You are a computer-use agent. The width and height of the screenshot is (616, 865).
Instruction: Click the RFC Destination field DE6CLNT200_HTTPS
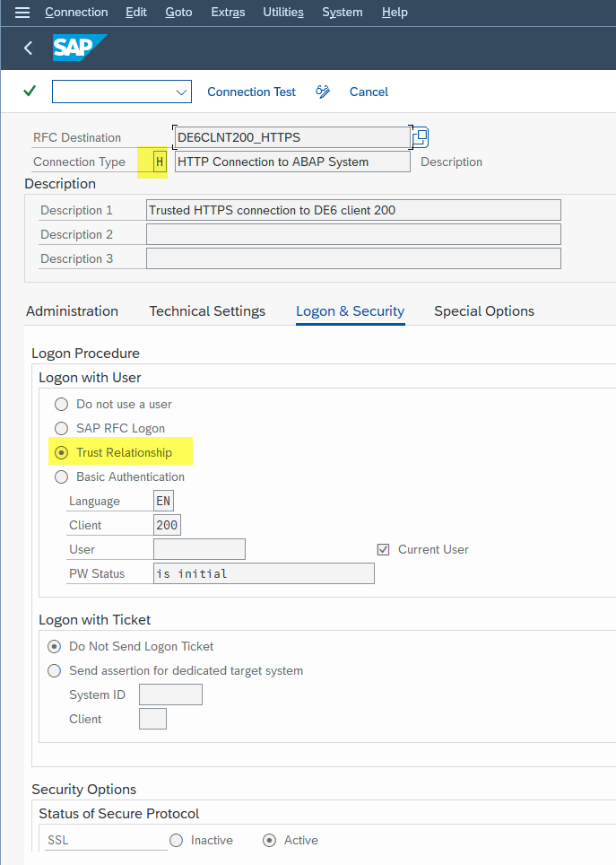coord(292,137)
